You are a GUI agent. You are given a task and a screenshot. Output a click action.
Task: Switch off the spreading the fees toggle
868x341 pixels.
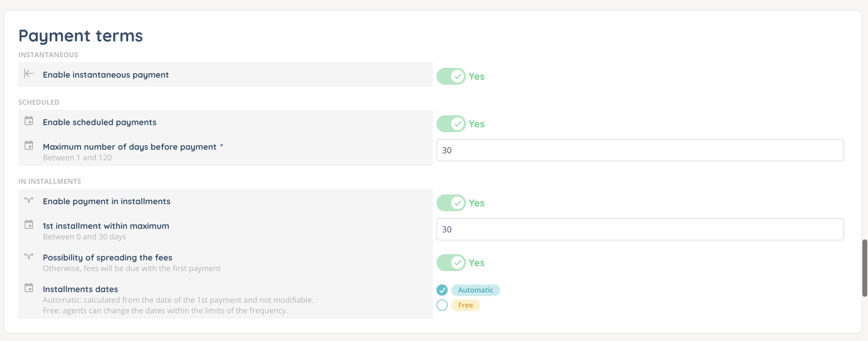point(451,263)
